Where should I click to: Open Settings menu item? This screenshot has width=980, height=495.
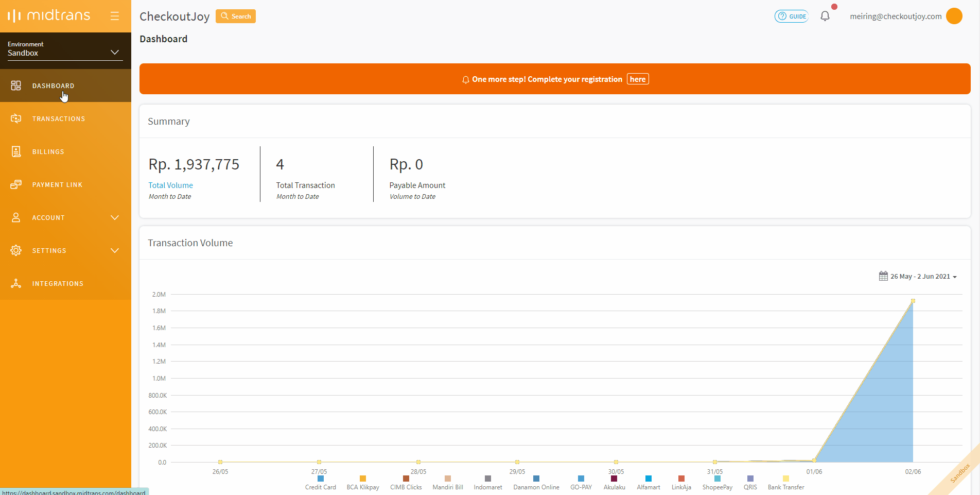point(65,250)
